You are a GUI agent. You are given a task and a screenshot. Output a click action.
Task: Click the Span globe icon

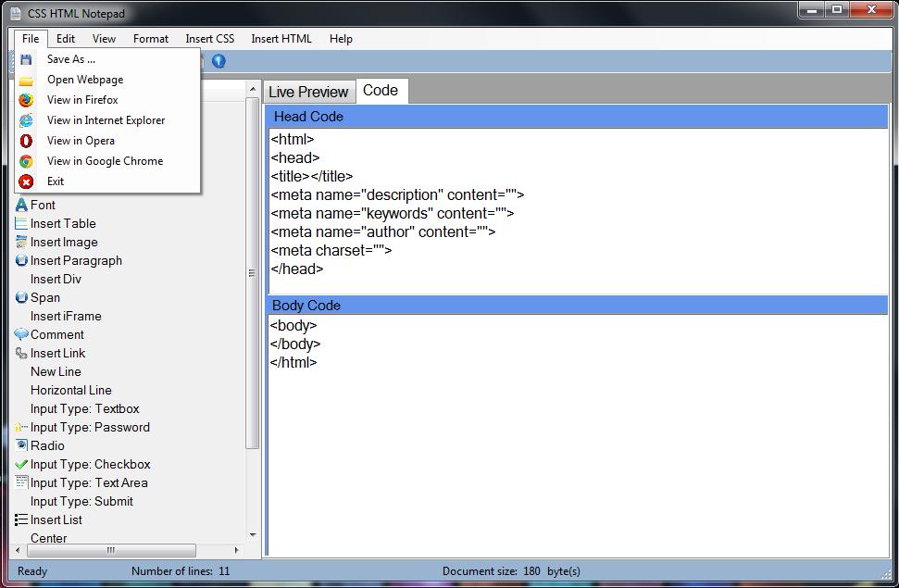(21, 297)
